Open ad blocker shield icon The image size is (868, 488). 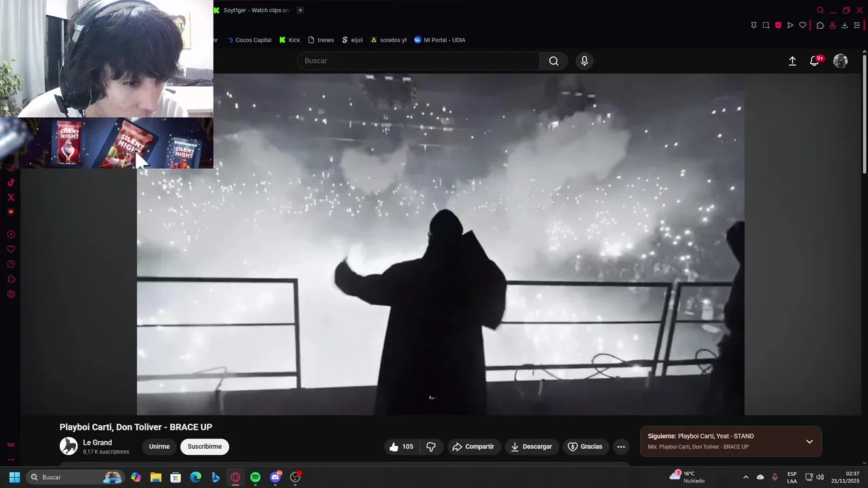point(778,25)
